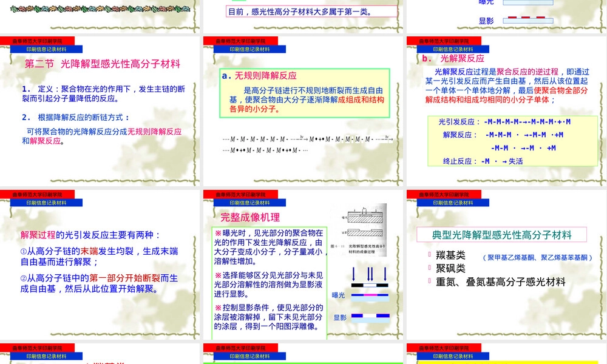Click the bullet starting ※曝光时，见光部分的聚合物
Screen dimensions: 607x364
(270, 247)
